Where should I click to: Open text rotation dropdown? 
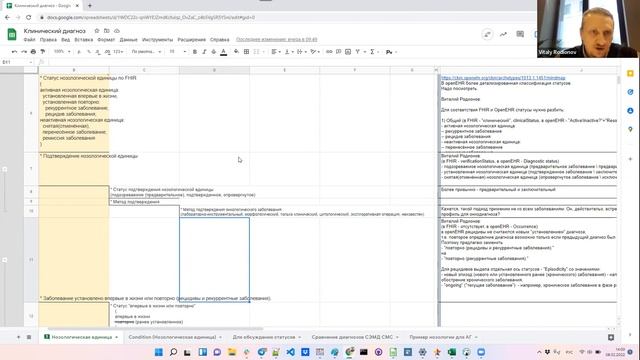315,52
